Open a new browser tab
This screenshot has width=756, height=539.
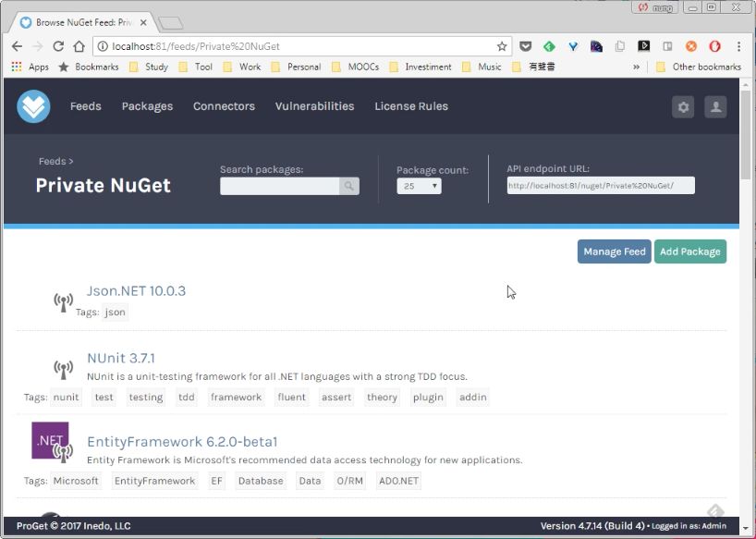click(x=170, y=23)
